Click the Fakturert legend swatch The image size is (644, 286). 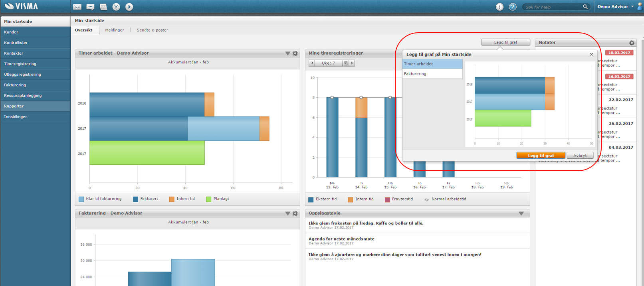(136, 199)
